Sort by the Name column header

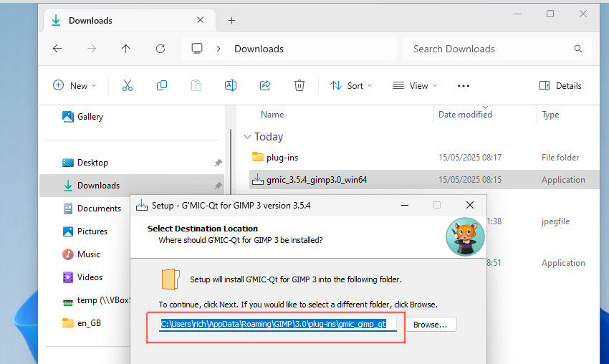point(272,115)
